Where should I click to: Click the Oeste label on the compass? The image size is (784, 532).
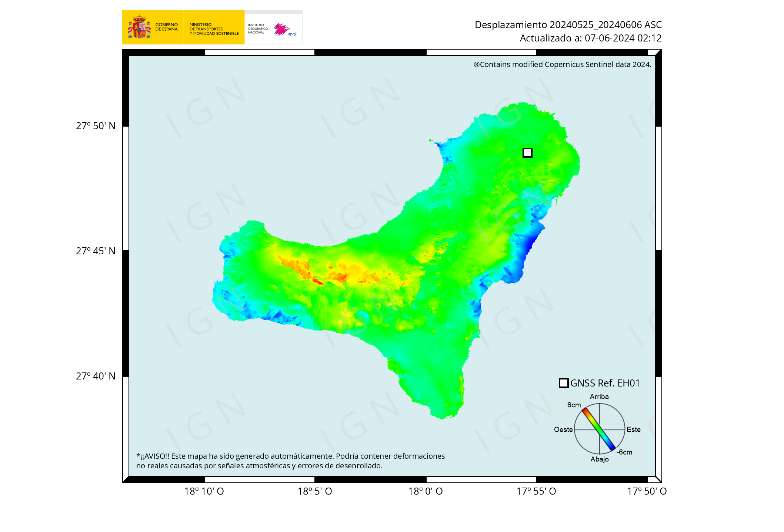tap(563, 429)
